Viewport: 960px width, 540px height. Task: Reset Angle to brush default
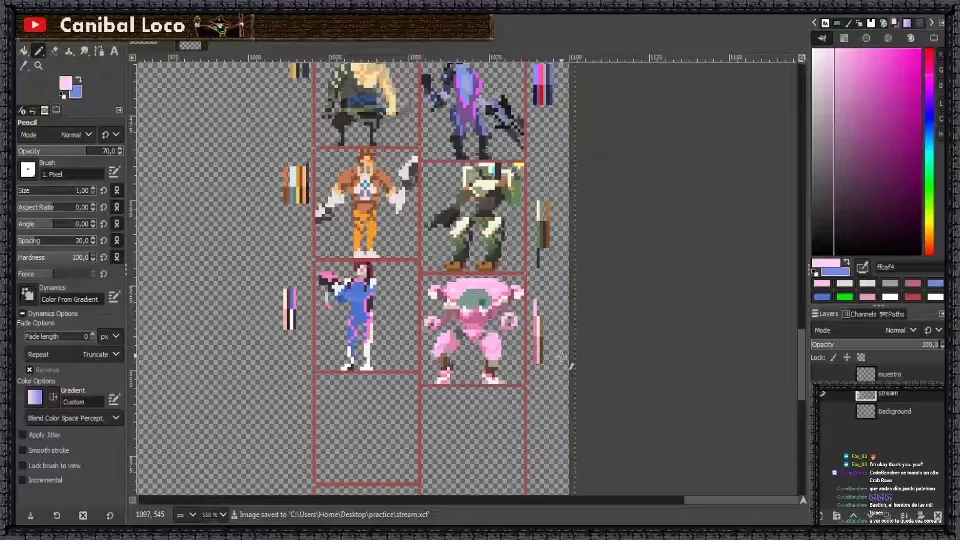point(104,223)
